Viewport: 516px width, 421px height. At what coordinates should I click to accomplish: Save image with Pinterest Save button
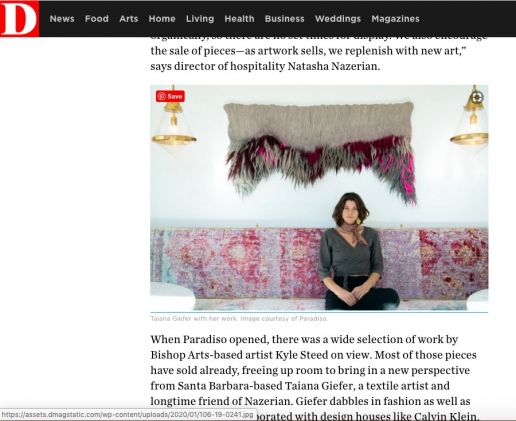170,96
